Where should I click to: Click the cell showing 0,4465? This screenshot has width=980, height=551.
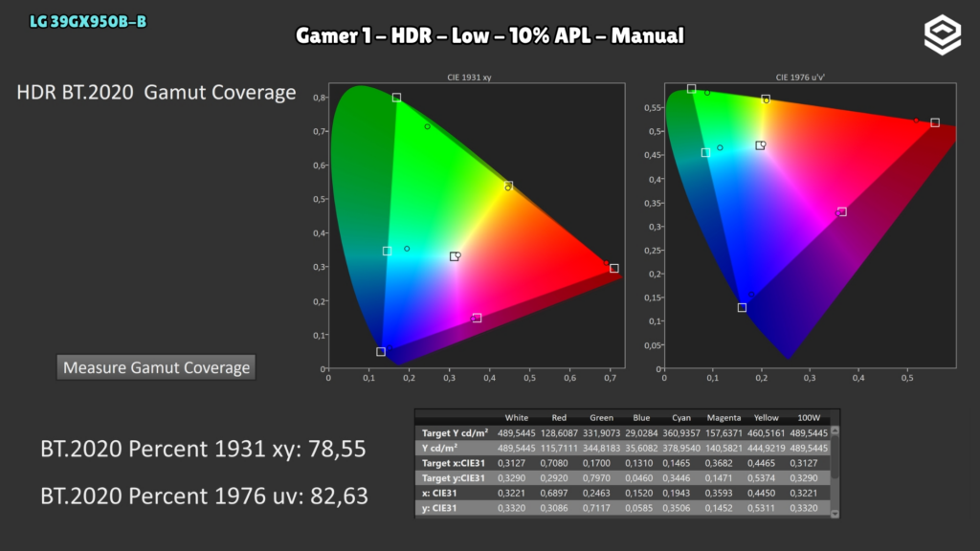click(761, 463)
